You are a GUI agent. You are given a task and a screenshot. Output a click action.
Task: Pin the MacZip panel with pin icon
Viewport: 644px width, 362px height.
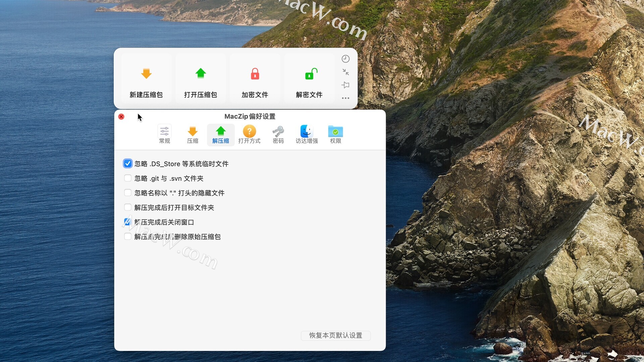[x=345, y=85]
